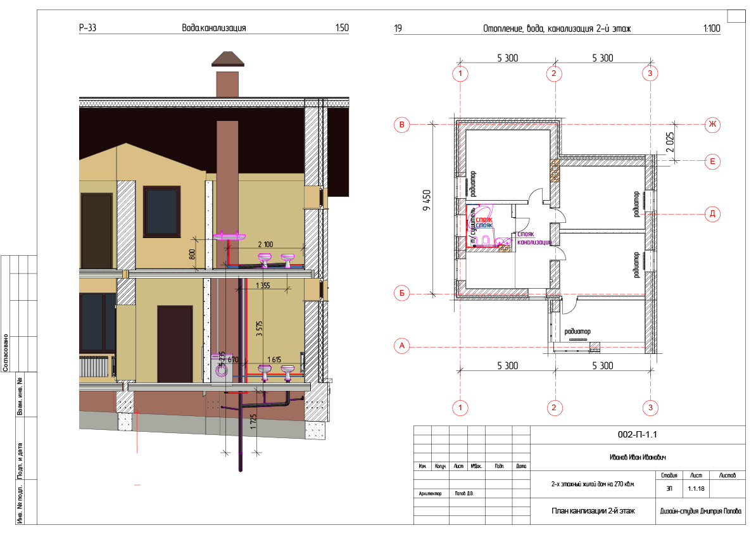Click the section label Р-33
Screen dimensions: 756x535
[88, 27]
